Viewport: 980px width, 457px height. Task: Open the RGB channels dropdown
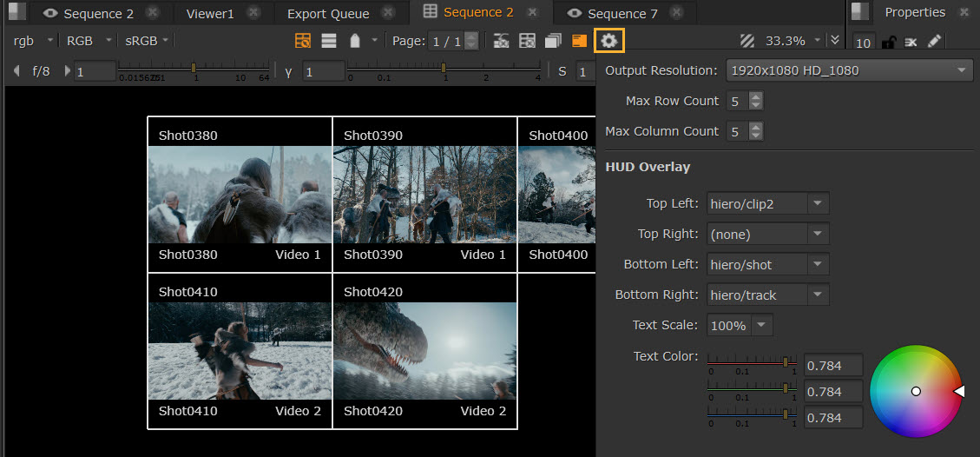point(89,41)
